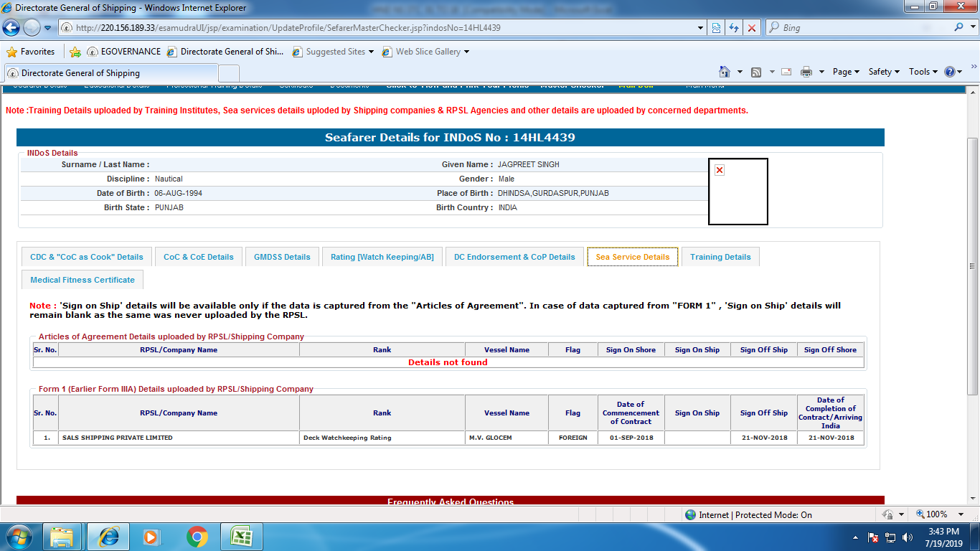Open the search provider dropdown arrow

973,28
